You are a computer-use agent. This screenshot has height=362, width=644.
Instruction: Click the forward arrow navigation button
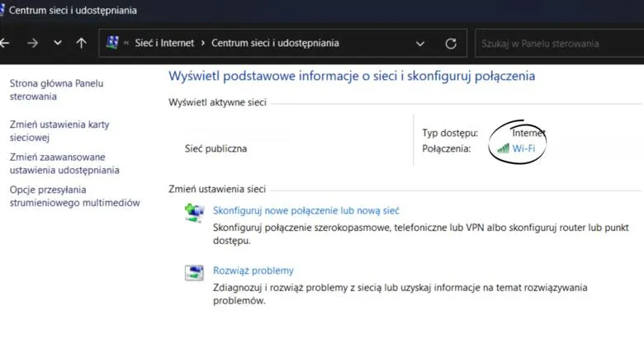click(x=32, y=43)
